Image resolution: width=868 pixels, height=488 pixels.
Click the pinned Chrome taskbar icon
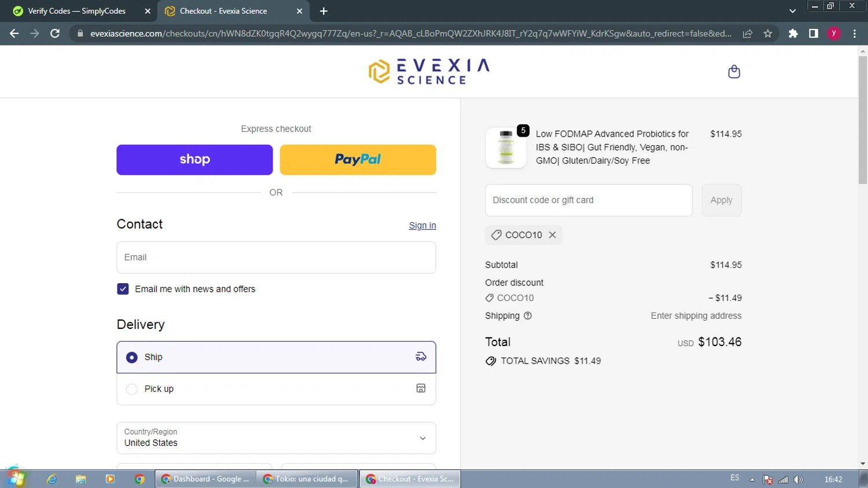click(139, 479)
